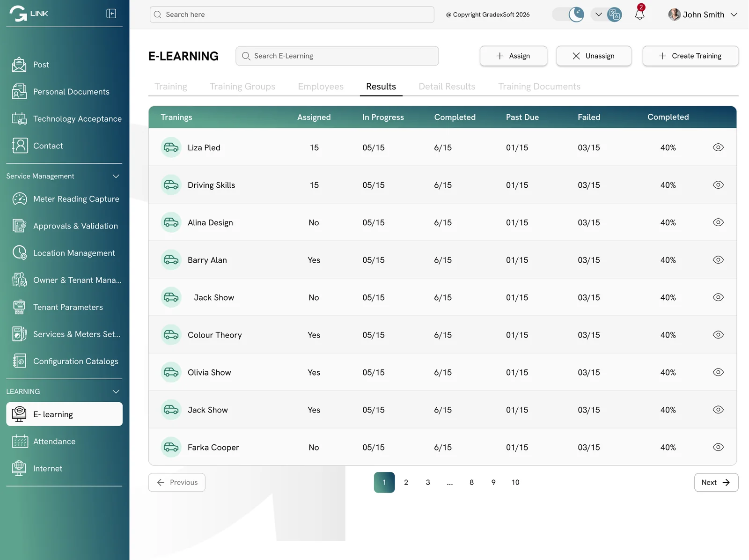
Task: View the Liza Pled row eye icon
Action: tap(718, 147)
